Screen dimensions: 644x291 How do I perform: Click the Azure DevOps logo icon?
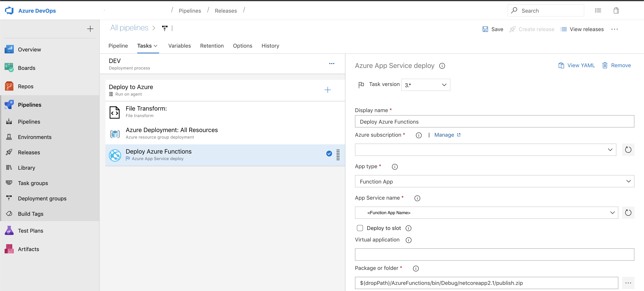pyautogui.click(x=9, y=11)
